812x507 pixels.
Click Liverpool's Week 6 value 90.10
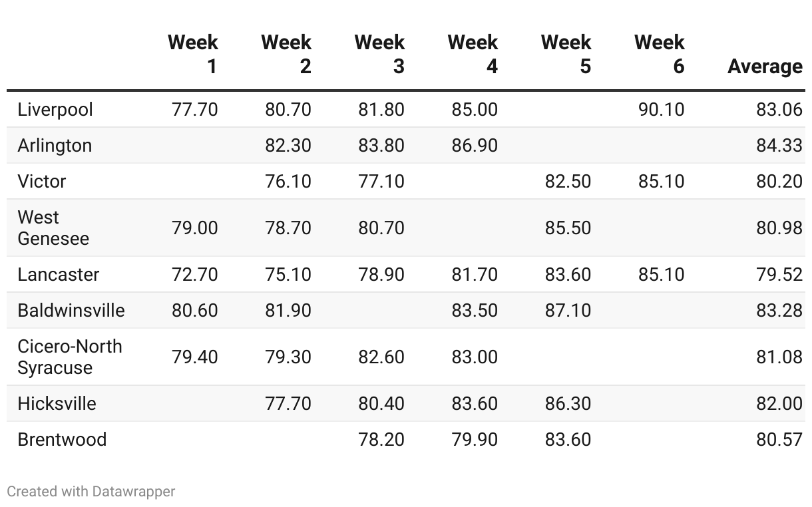click(x=661, y=110)
